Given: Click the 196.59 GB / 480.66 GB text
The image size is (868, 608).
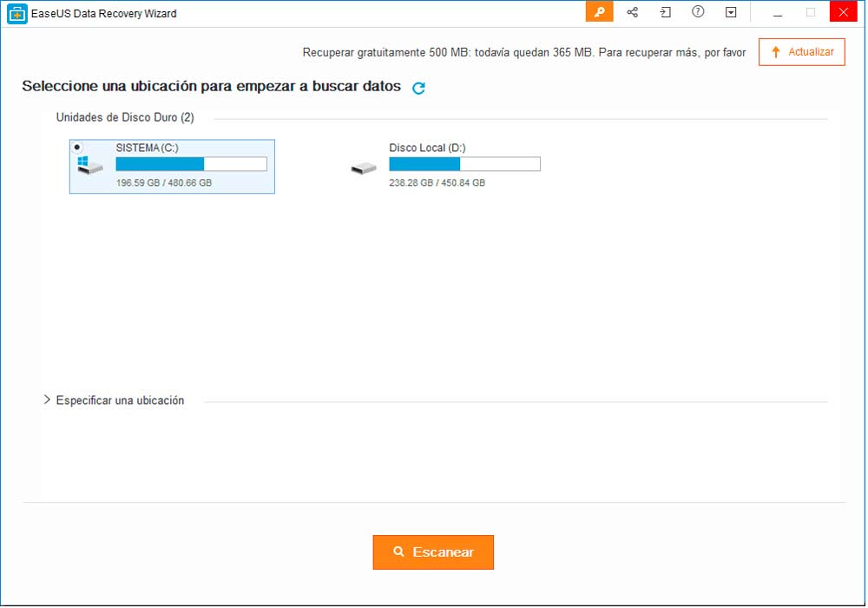Looking at the screenshot, I should 164,182.
